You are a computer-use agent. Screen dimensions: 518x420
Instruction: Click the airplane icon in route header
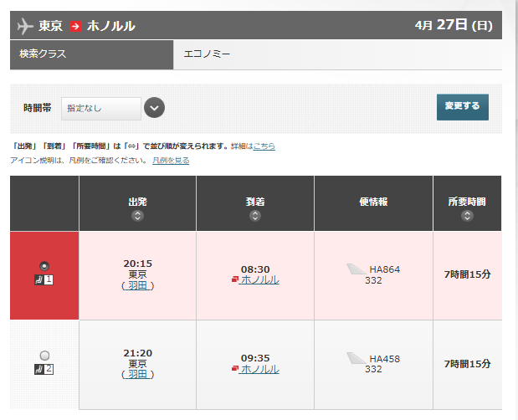[25, 26]
